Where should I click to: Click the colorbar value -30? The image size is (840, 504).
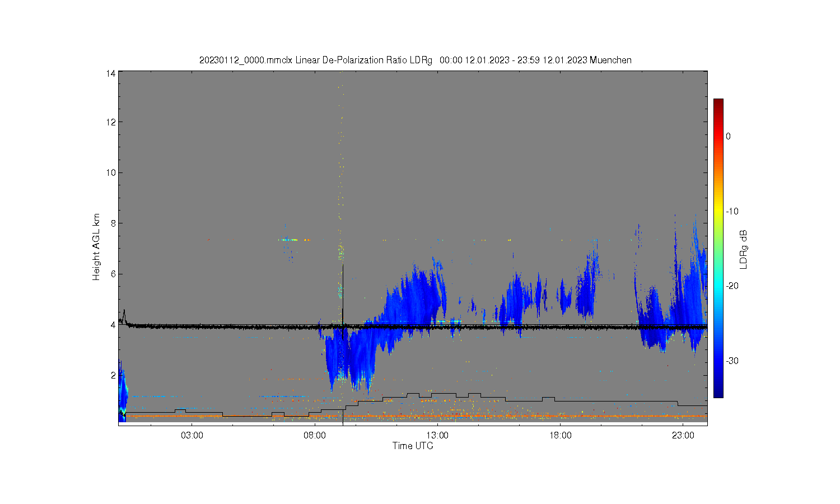(x=732, y=361)
